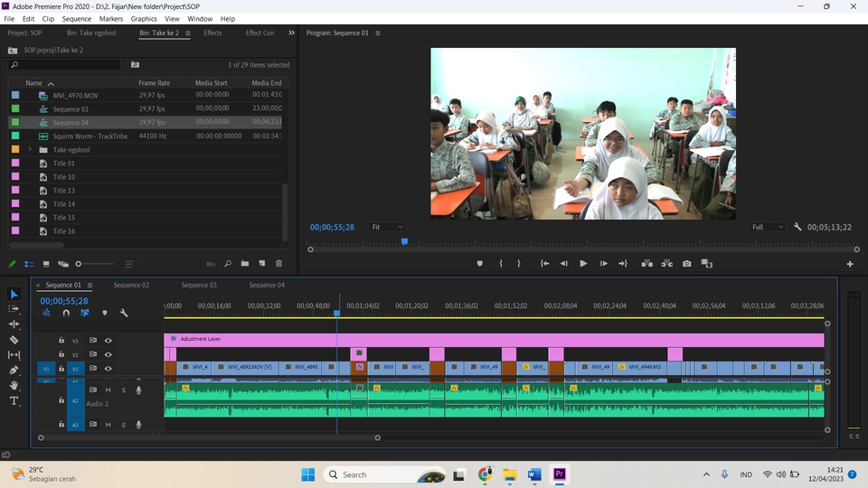Image resolution: width=868 pixels, height=488 pixels.
Task: Click Go to Out point button
Action: click(623, 264)
